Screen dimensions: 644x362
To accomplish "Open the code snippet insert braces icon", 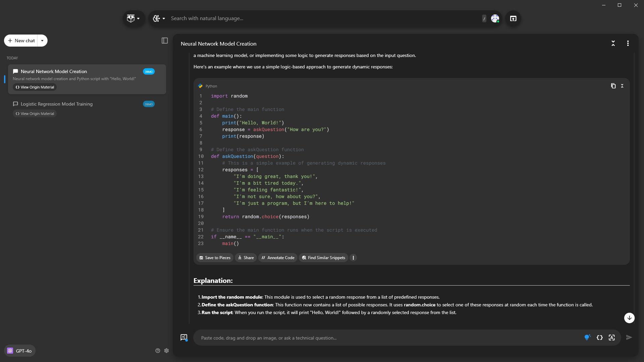I will 600,338.
